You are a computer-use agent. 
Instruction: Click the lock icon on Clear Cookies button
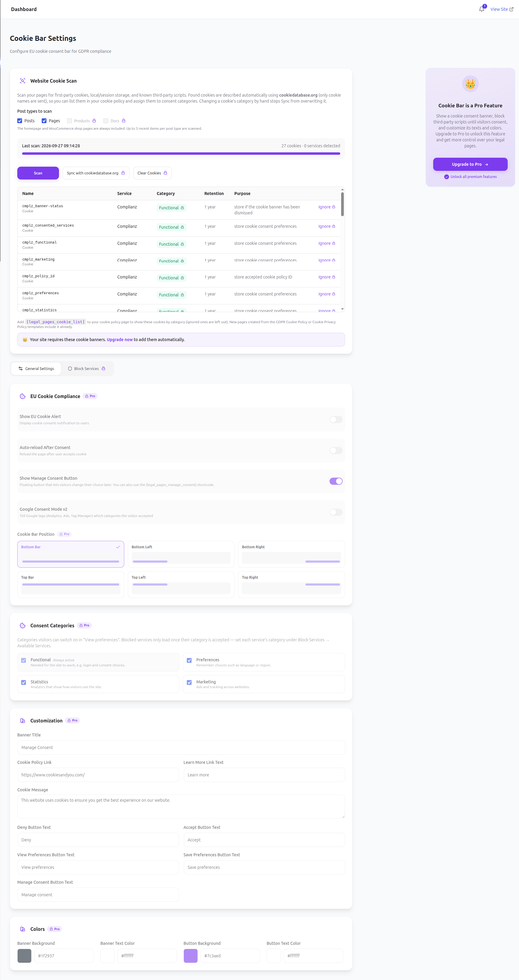pyautogui.click(x=165, y=173)
